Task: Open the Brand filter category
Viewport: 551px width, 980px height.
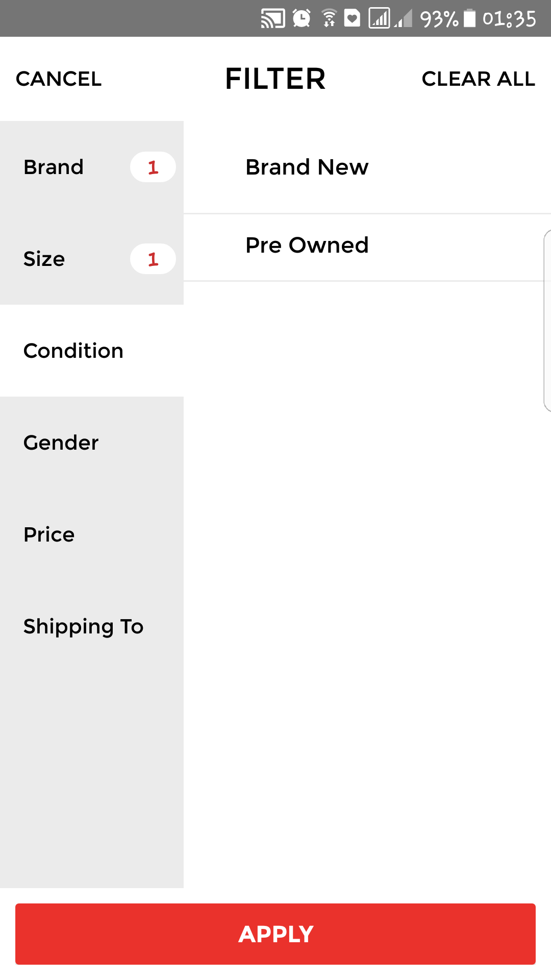Action: pyautogui.click(x=54, y=167)
